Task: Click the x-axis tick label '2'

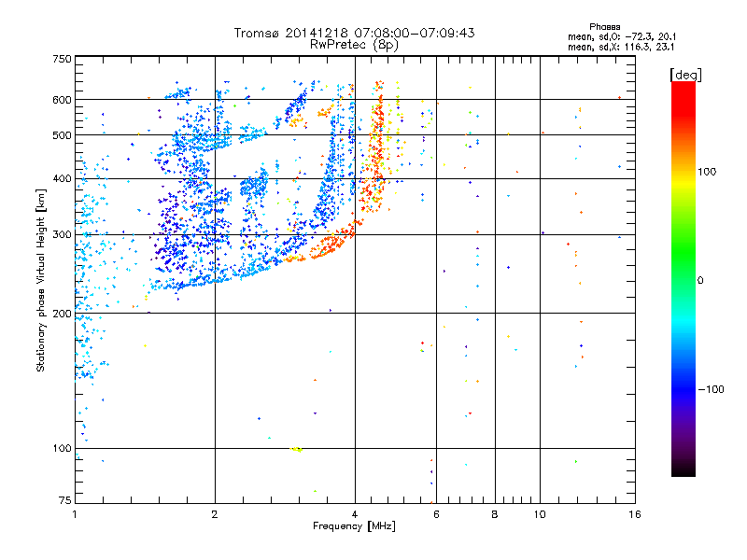Action: pos(215,514)
